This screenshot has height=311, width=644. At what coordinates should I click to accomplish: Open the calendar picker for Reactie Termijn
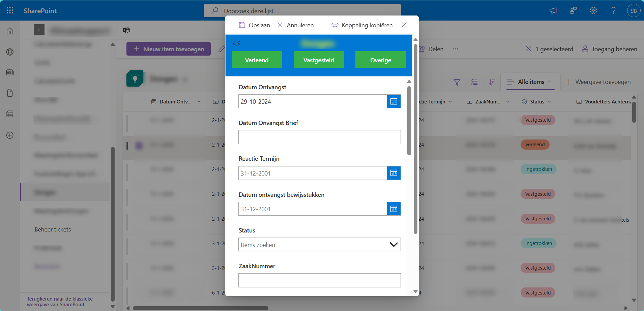click(393, 173)
